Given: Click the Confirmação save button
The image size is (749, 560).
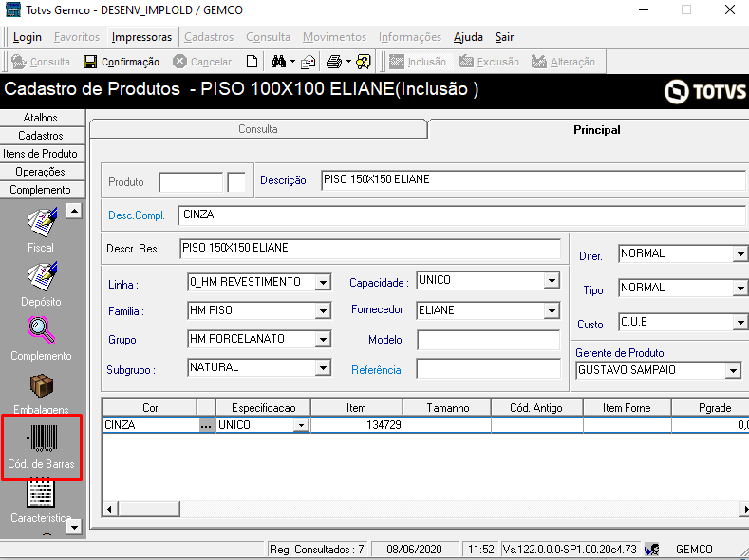Looking at the screenshot, I should click(122, 62).
